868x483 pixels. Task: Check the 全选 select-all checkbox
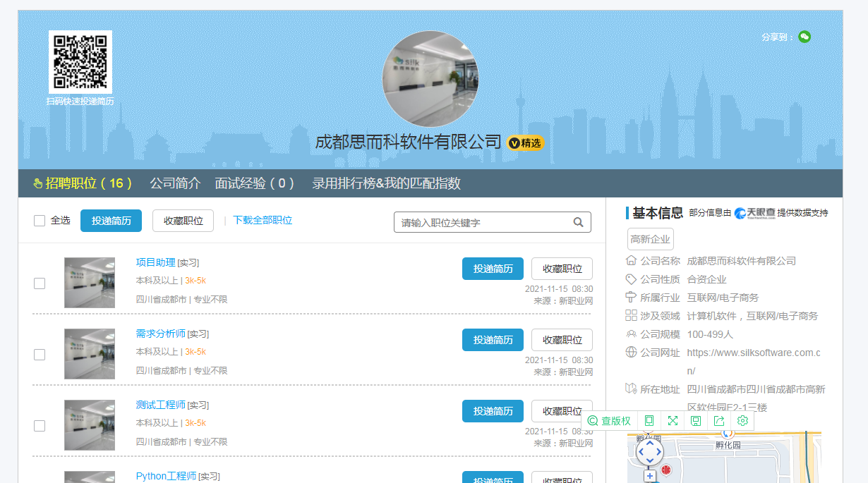click(x=40, y=221)
